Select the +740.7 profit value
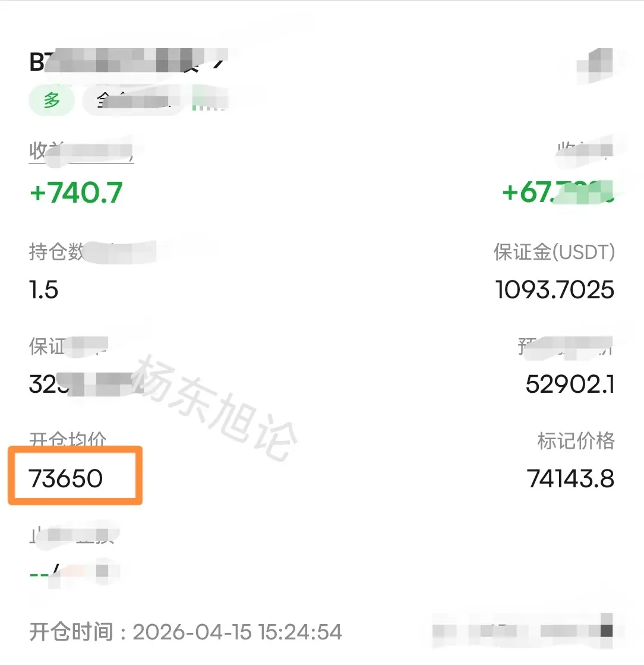The height and width of the screenshot is (665, 644). tap(76, 193)
